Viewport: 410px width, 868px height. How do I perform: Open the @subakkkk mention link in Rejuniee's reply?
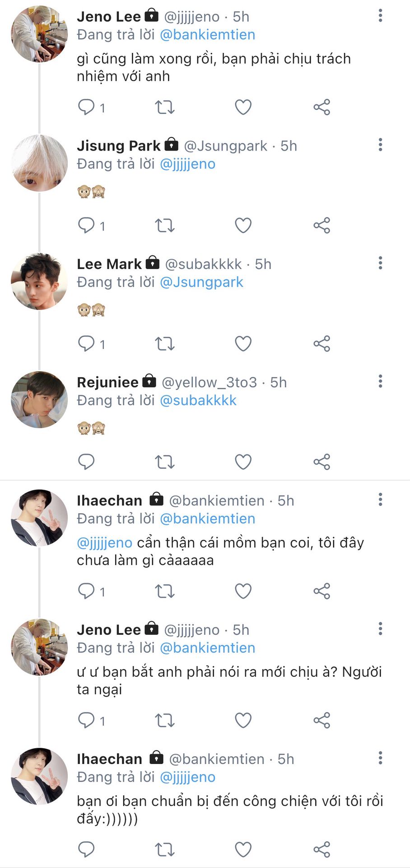tap(198, 401)
